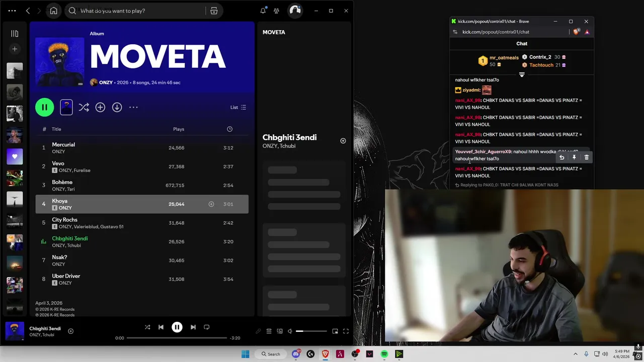This screenshot has width=644, height=362.
Task: Open the ONZY artist link in the album header
Action: click(x=106, y=82)
